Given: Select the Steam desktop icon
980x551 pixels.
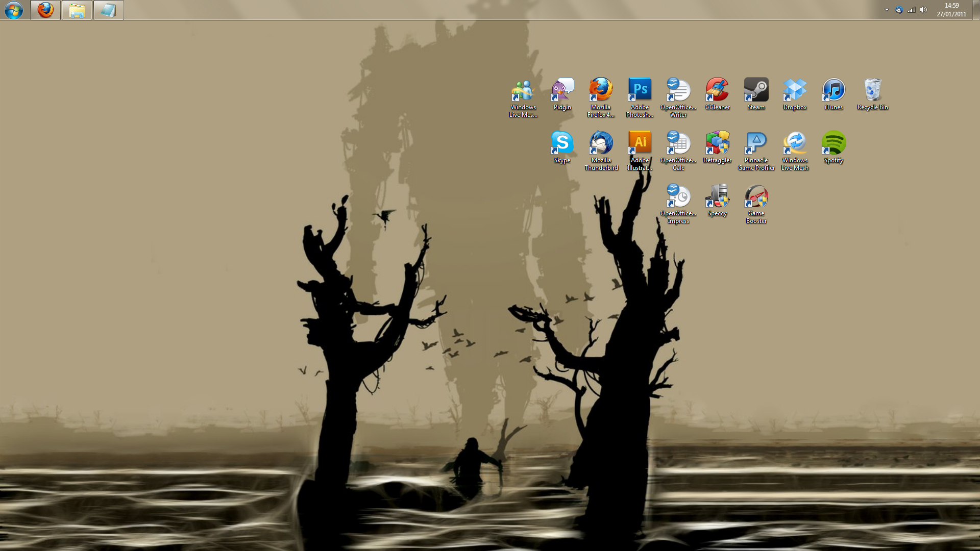Looking at the screenshot, I should (x=756, y=90).
